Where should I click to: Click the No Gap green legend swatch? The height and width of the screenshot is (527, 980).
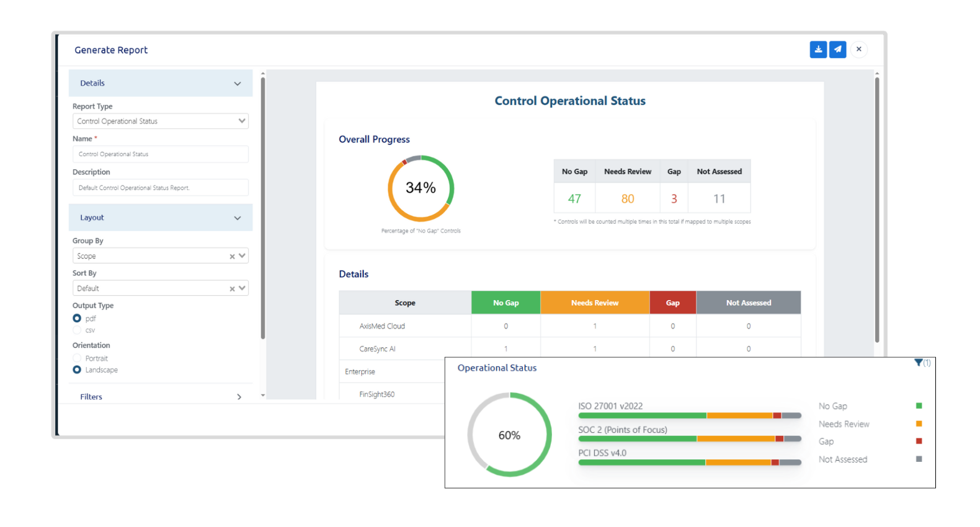point(919,406)
